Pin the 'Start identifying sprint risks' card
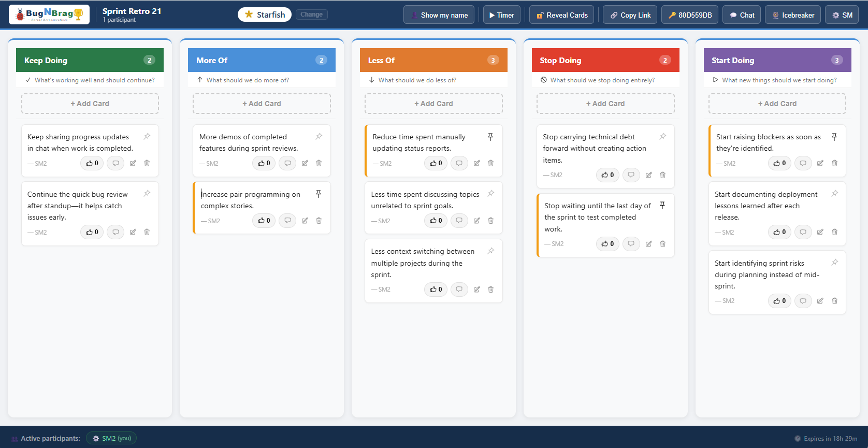 835,263
